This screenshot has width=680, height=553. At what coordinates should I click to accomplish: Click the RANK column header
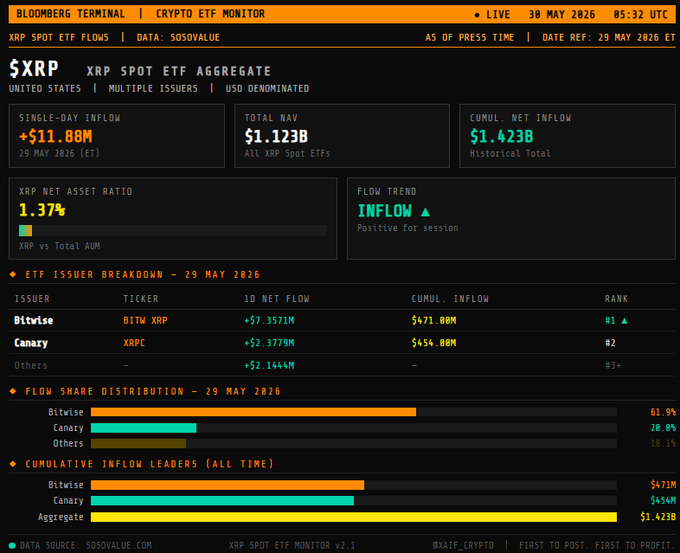(616, 299)
